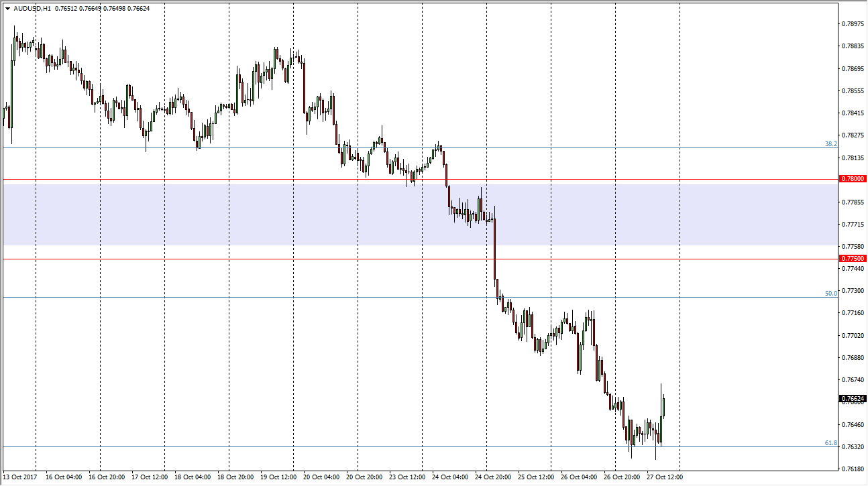Click the triangle arrow beside AUDUSD,H1 title
The image size is (868, 486).
7,9
